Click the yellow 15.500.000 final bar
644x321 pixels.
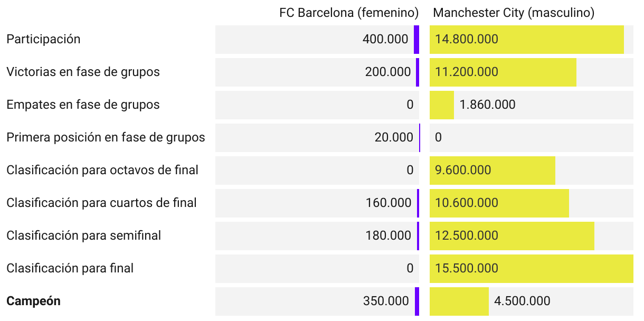click(x=532, y=269)
